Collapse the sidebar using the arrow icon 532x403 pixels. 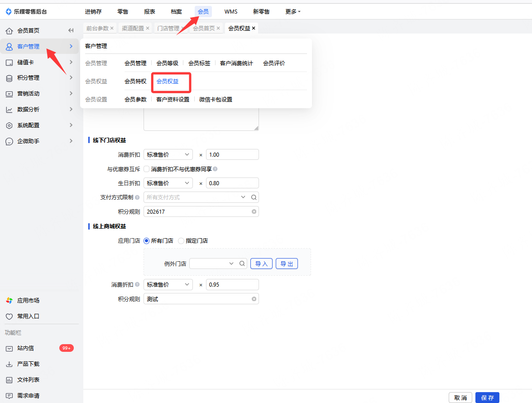coord(71,30)
